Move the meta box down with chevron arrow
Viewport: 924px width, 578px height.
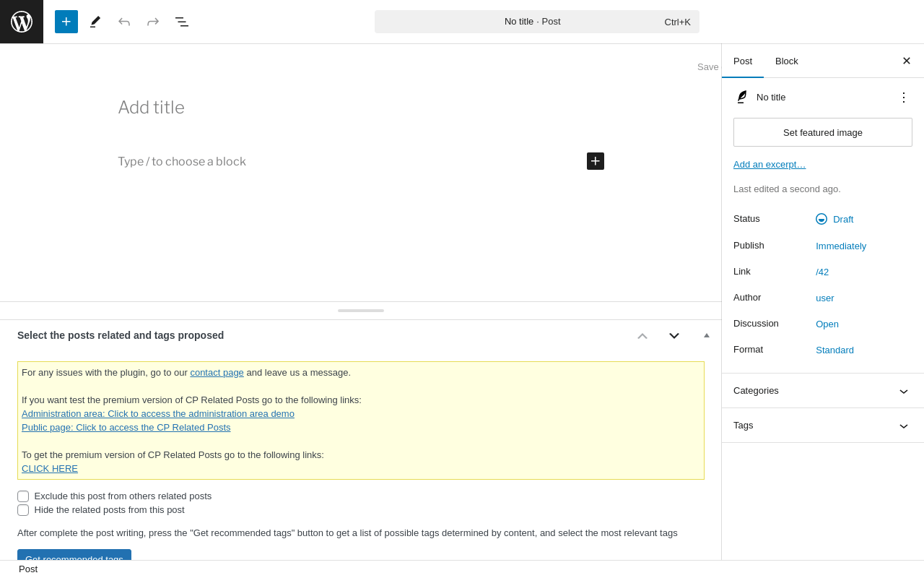[674, 335]
